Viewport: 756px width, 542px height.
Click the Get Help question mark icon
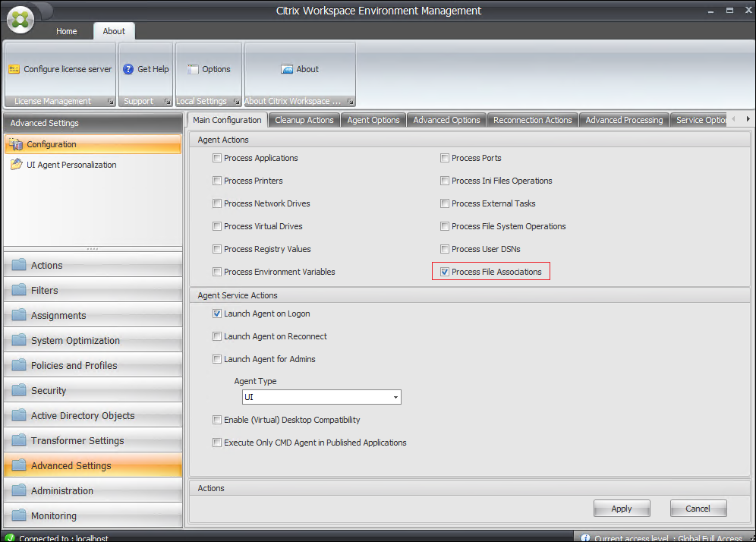coord(128,69)
